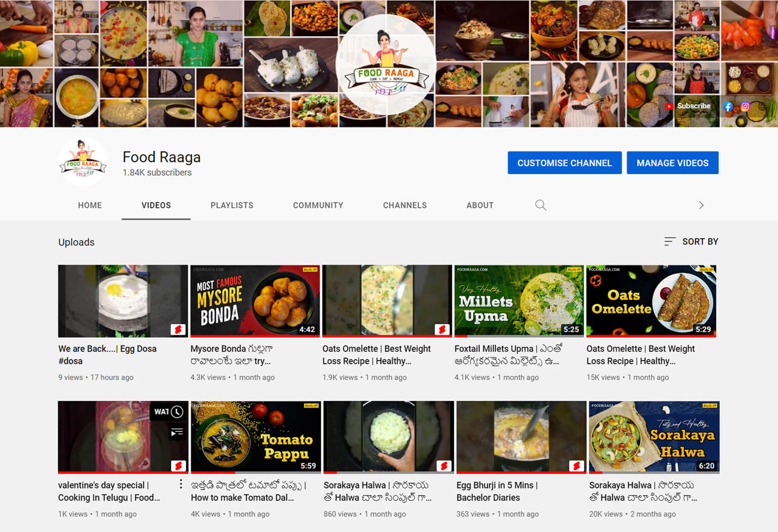Click the Subscribe link in the banner
The width and height of the screenshot is (778, 532).
pyautogui.click(x=689, y=106)
